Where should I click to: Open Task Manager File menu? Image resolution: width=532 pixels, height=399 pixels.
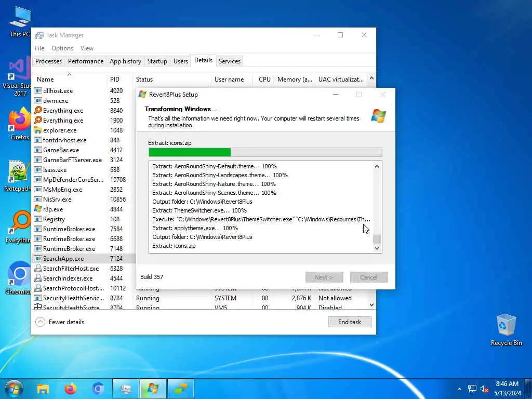(39, 48)
